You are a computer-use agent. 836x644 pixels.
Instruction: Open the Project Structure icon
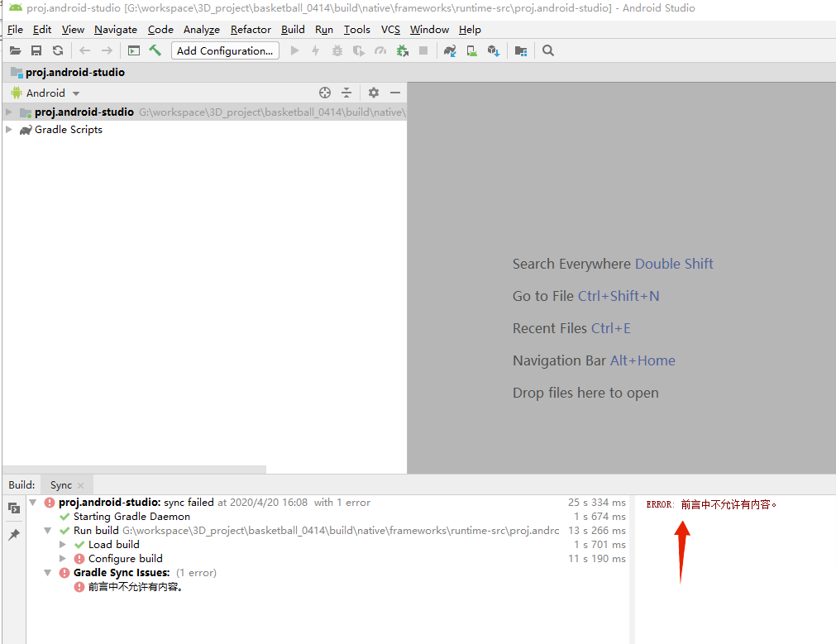(x=521, y=50)
